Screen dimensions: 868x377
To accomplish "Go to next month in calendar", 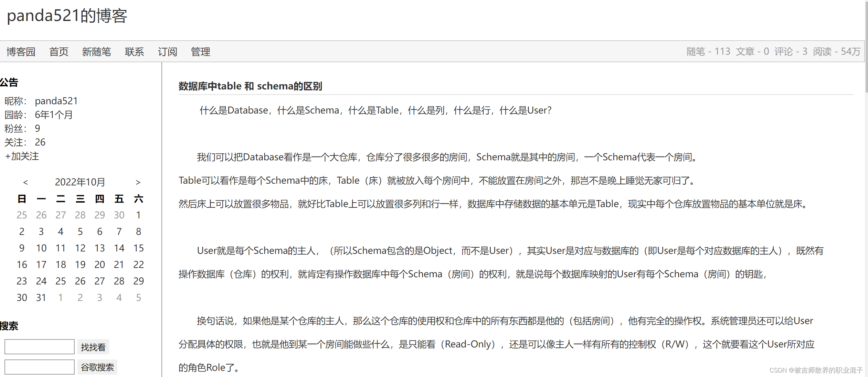I will click(x=138, y=182).
